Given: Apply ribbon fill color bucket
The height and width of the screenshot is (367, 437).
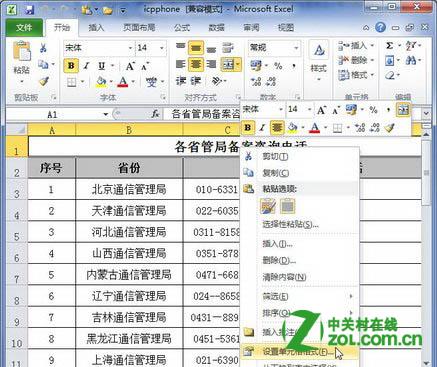Looking at the screenshot, I should point(101,82).
